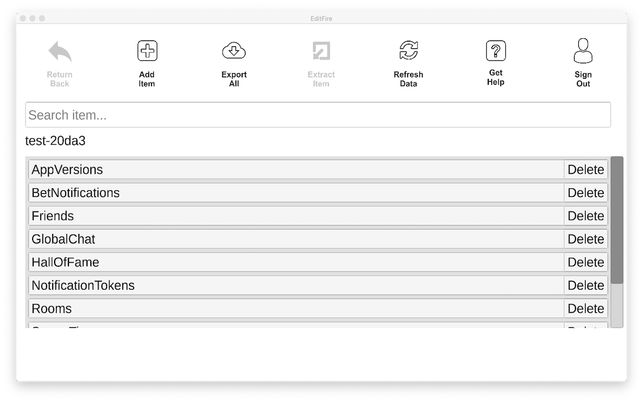Open the Rooms collection
Image resolution: width=643 pixels, height=402 pixels.
pos(296,308)
